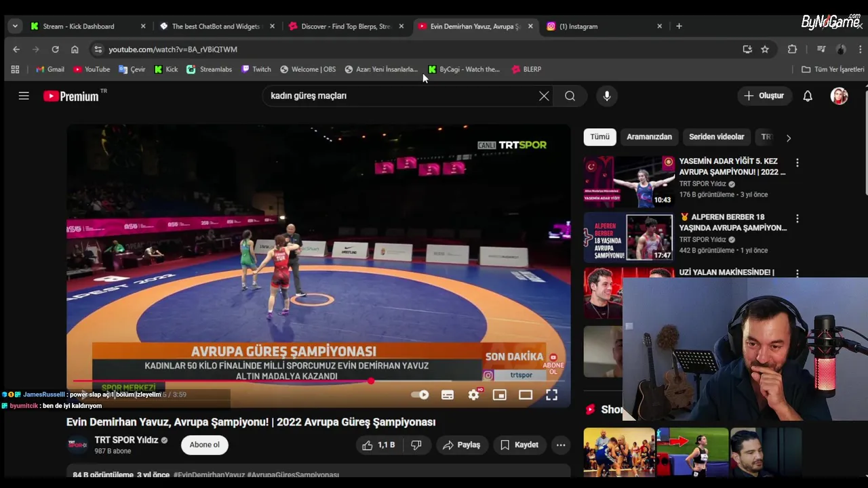This screenshot has height=488, width=868.
Task: Open Tüm Yer İşaretleri bookmarks folder
Action: (x=833, y=69)
